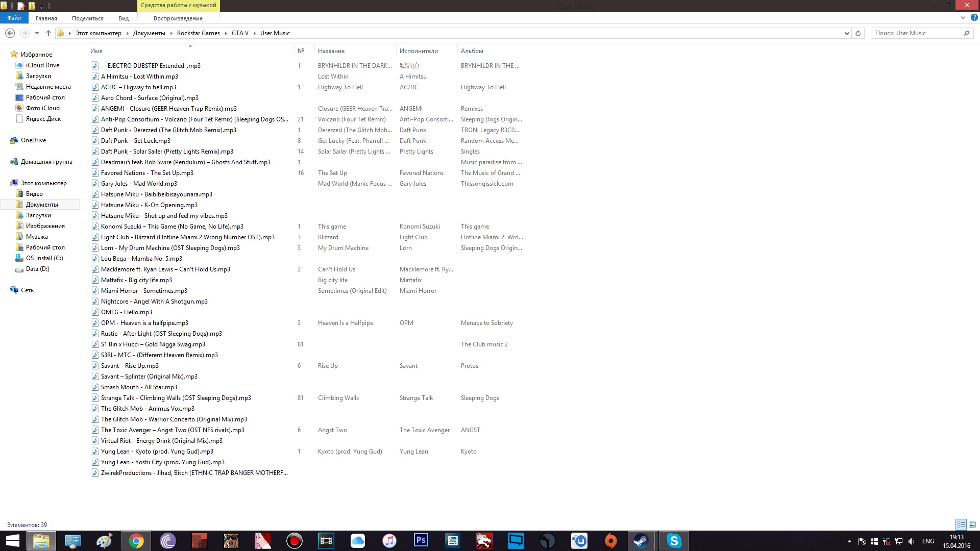Open the volume speaker tray icon

[x=912, y=541]
